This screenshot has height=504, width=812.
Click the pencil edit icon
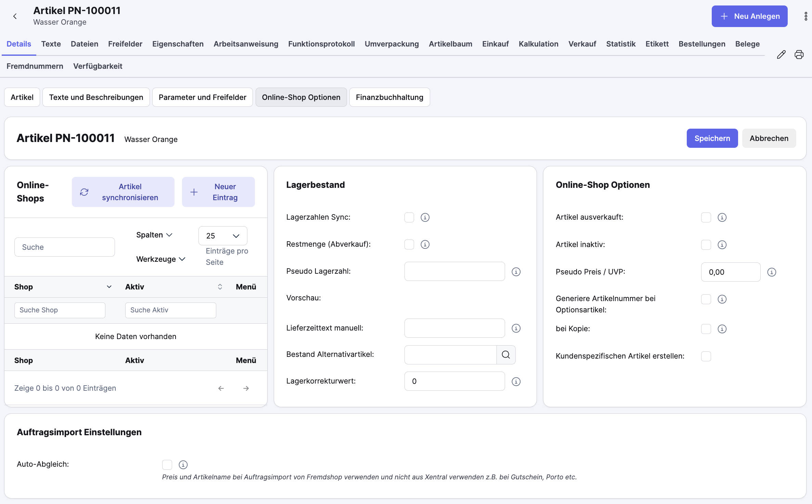(x=781, y=54)
